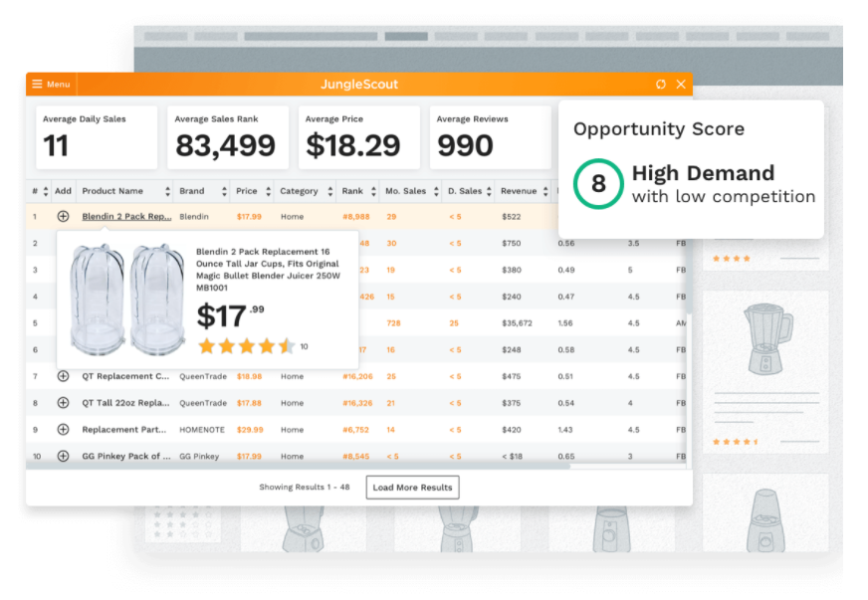Click the refresh icon in JungleScout header
Image resolution: width=868 pixels, height=600 pixels.
(x=660, y=85)
